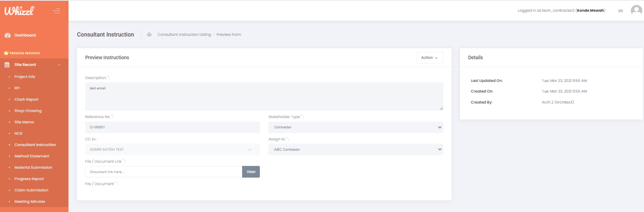Open the user profile avatar

point(636,11)
